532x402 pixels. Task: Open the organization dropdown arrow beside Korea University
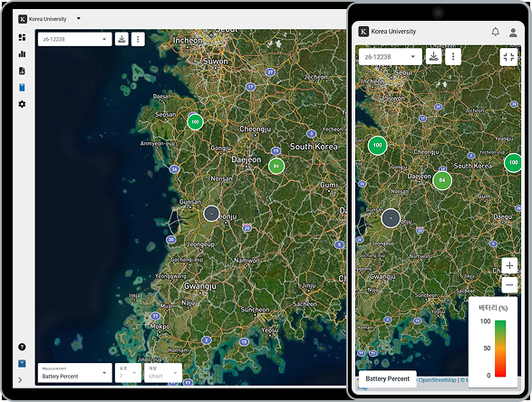79,18
